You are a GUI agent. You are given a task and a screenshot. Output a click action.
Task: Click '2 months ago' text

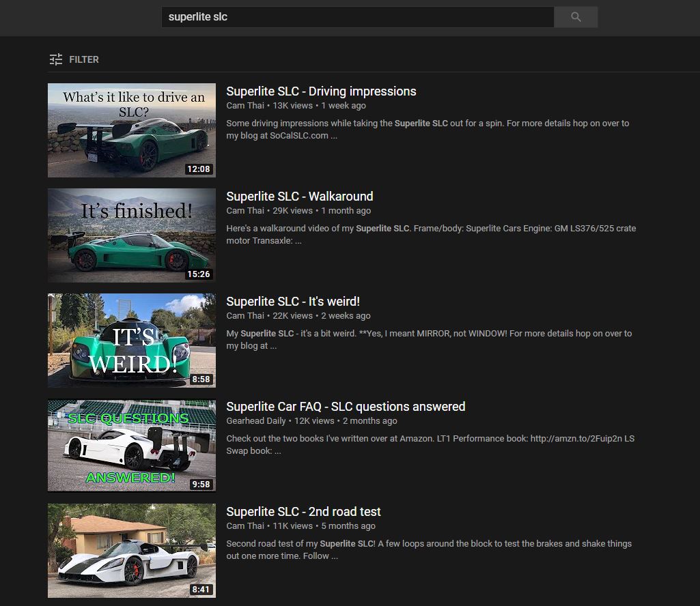tap(370, 421)
